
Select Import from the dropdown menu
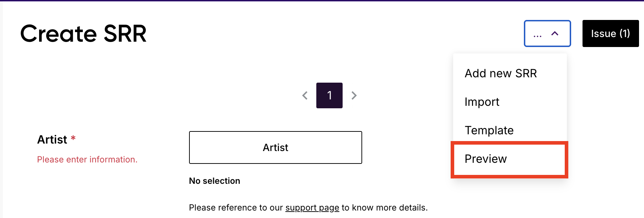[x=482, y=102]
